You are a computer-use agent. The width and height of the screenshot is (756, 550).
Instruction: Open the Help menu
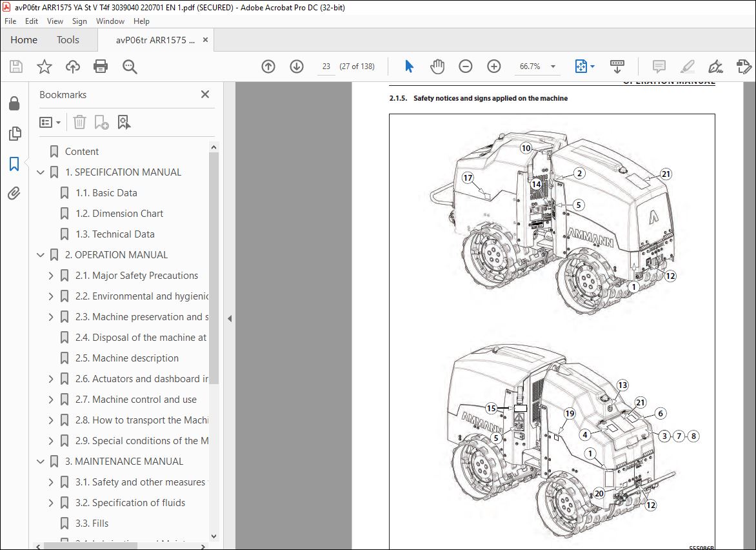click(x=141, y=21)
